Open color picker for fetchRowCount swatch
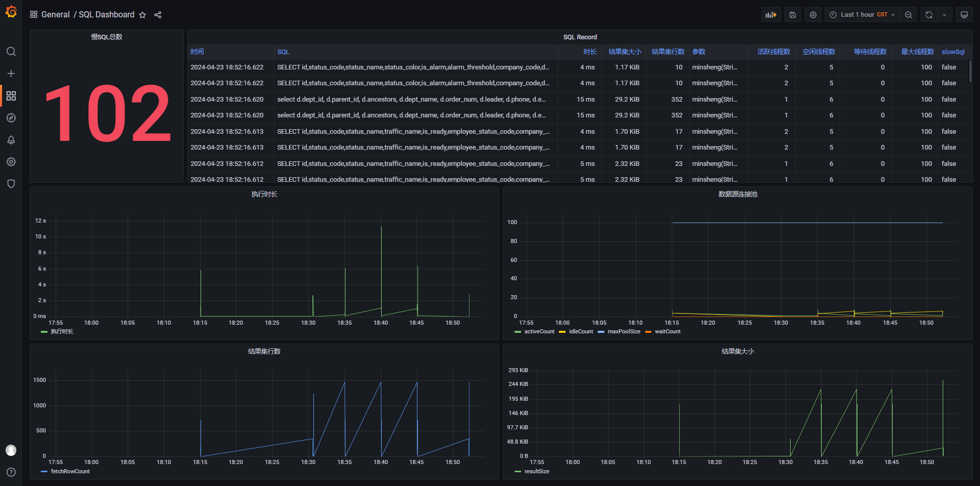 click(x=44, y=472)
